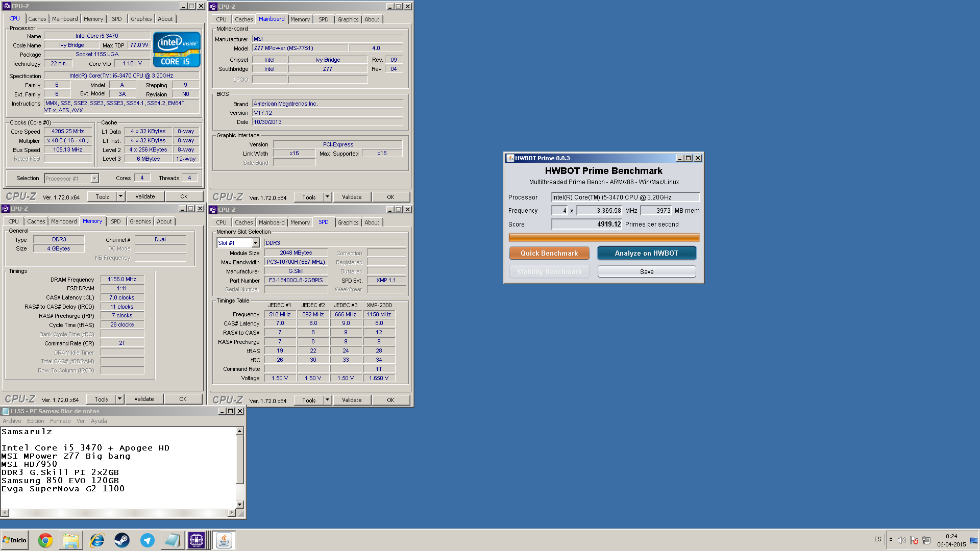Click CPU-Z title bar icon of SPD window

(213, 210)
